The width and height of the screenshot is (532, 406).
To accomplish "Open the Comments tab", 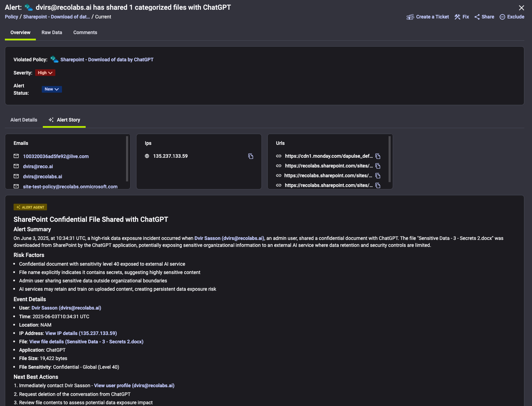I will click(85, 32).
